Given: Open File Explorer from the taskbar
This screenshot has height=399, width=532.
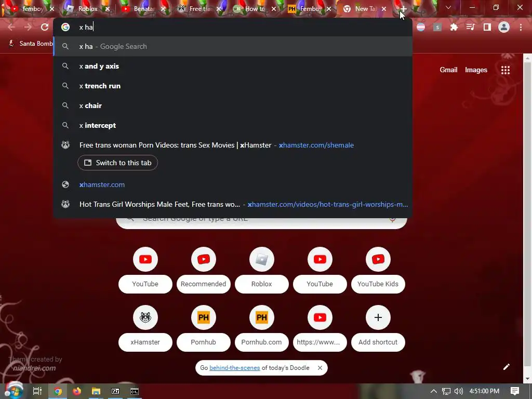Looking at the screenshot, I should (96, 391).
